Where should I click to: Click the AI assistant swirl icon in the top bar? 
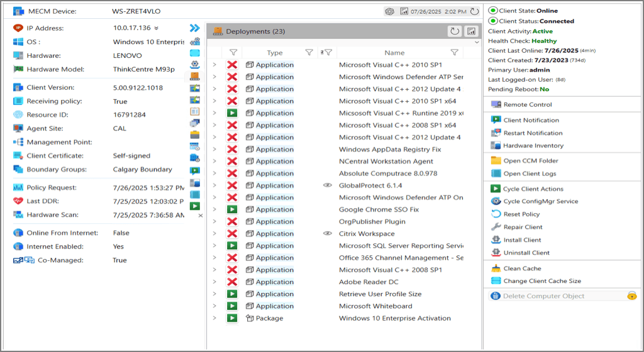[390, 11]
